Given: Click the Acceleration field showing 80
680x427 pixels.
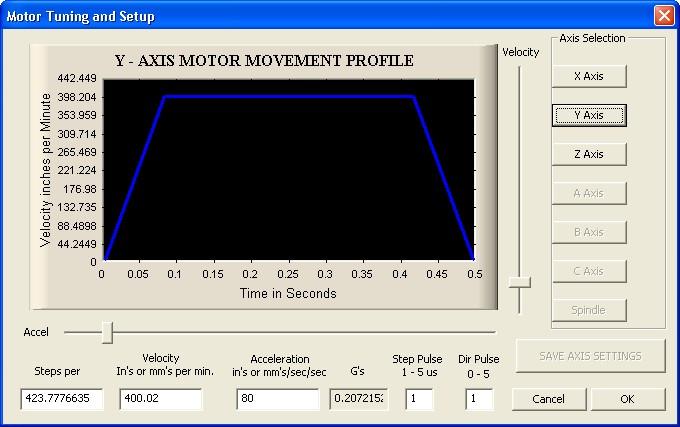Looking at the screenshot, I should click(277, 400).
